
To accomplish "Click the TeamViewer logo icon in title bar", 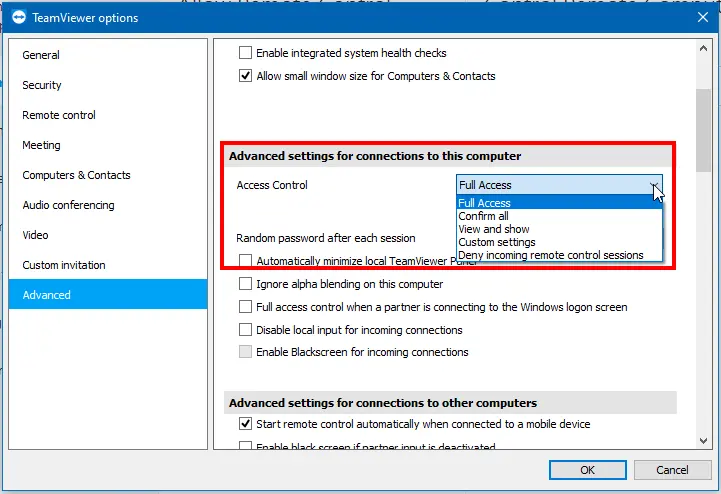I will click(x=18, y=17).
